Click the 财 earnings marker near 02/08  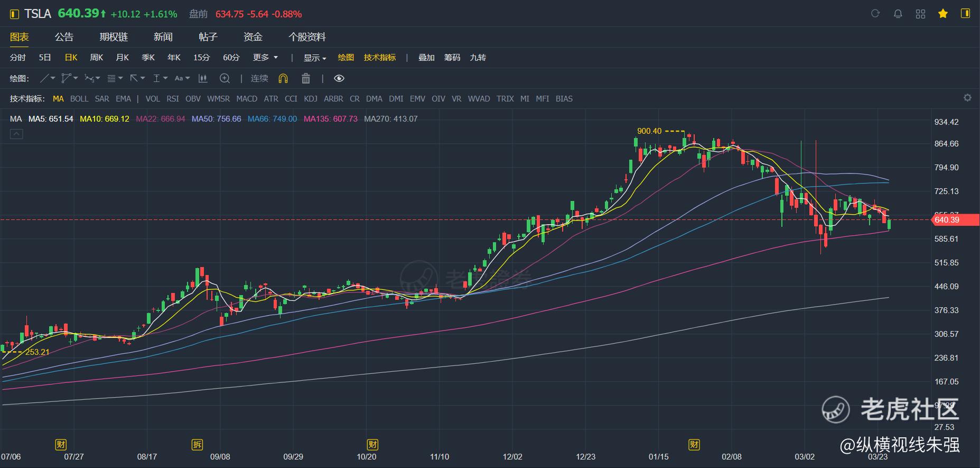coord(694,444)
